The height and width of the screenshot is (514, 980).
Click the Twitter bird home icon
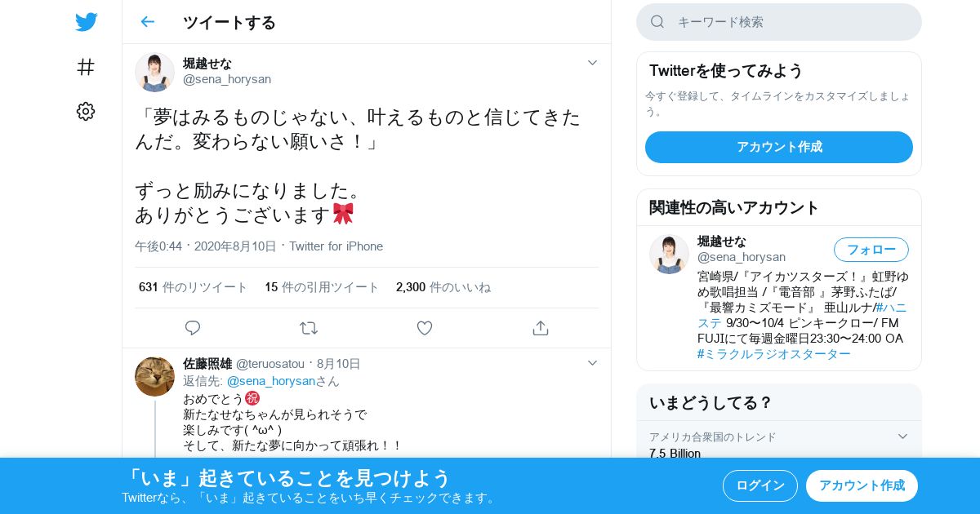coord(86,22)
